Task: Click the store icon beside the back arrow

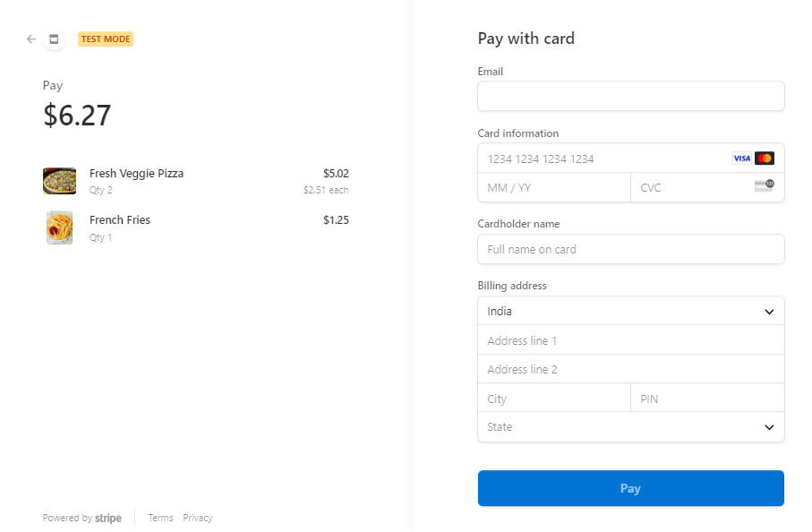Action: [x=54, y=39]
